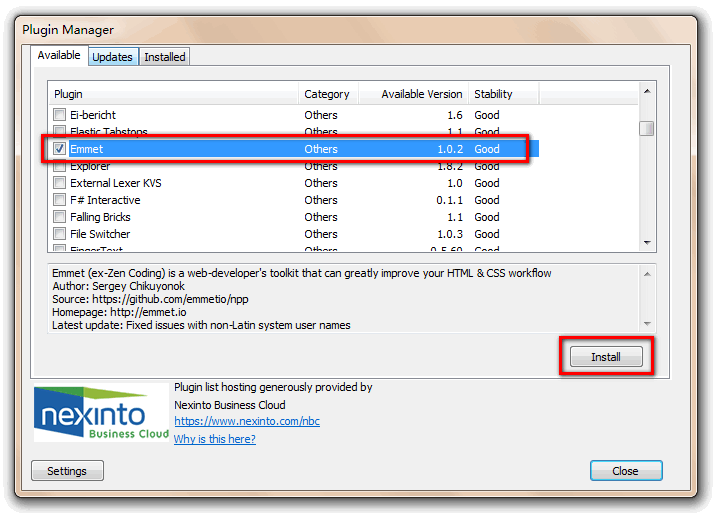Click the plugin list scroll up arrow
Image resolution: width=715 pixels, height=516 pixels.
pos(647,91)
